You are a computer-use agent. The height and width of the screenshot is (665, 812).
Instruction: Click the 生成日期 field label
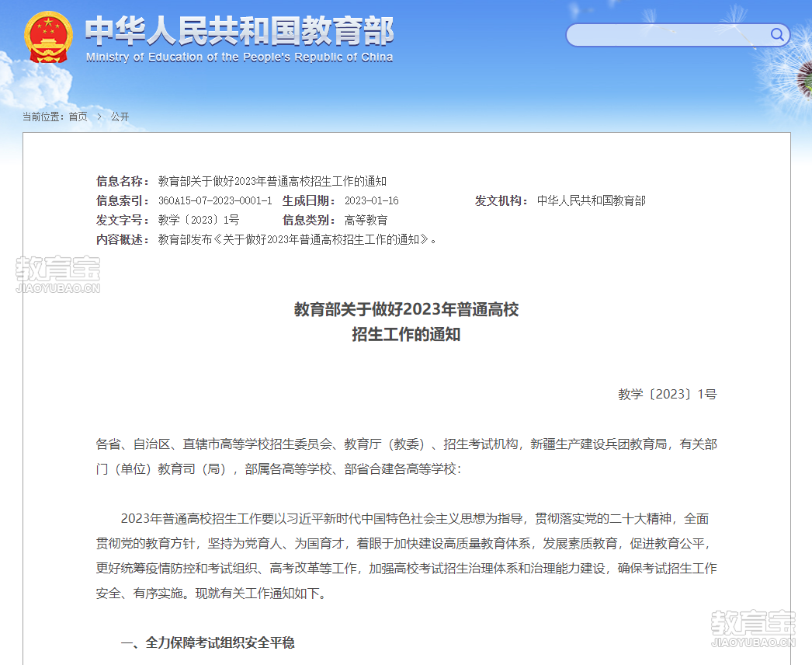[309, 200]
